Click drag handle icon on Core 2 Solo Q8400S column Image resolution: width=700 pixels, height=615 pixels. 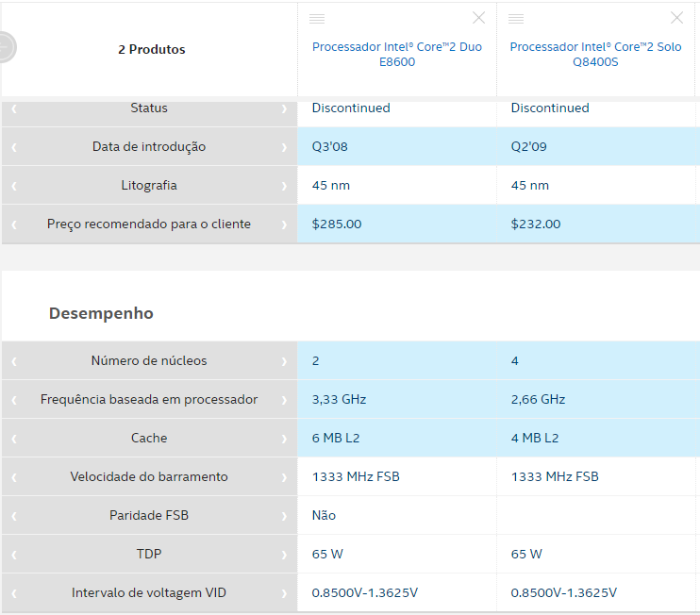tap(516, 19)
